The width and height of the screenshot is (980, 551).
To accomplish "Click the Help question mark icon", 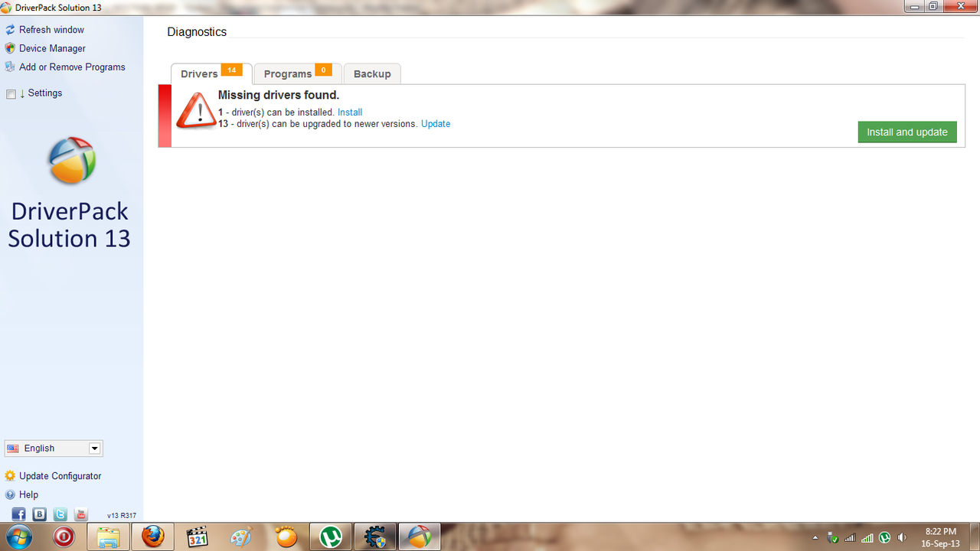I will click(10, 495).
